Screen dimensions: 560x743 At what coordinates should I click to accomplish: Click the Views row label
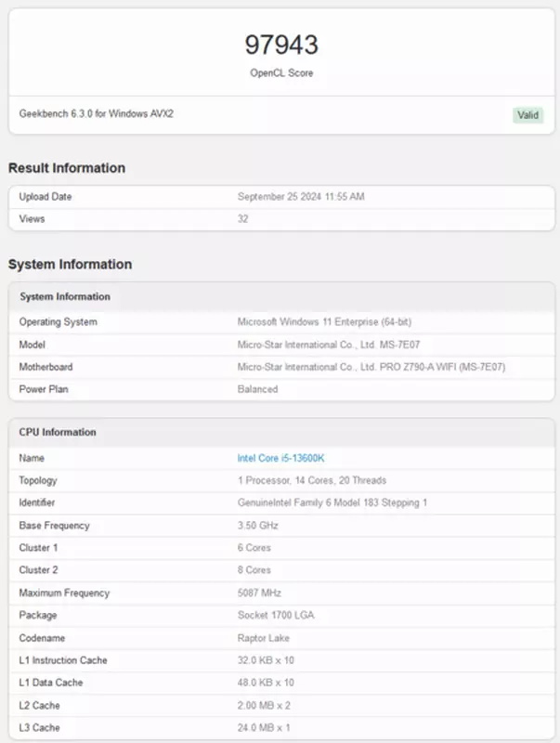tap(32, 219)
